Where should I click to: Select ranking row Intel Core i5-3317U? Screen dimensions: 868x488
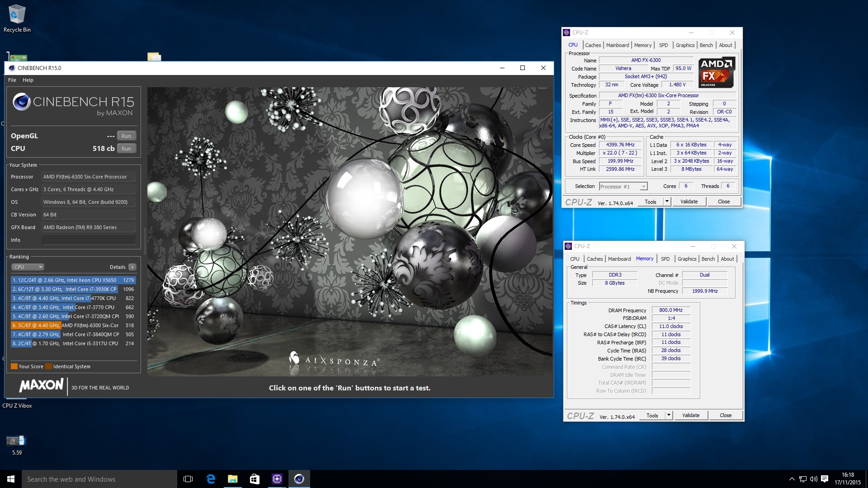(73, 343)
